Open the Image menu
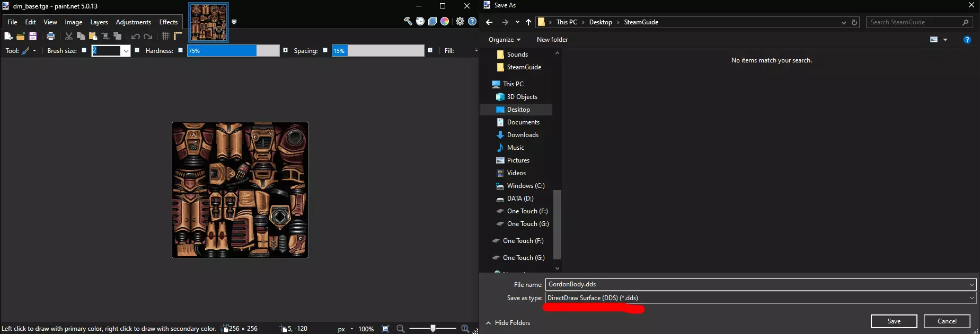 [74, 22]
